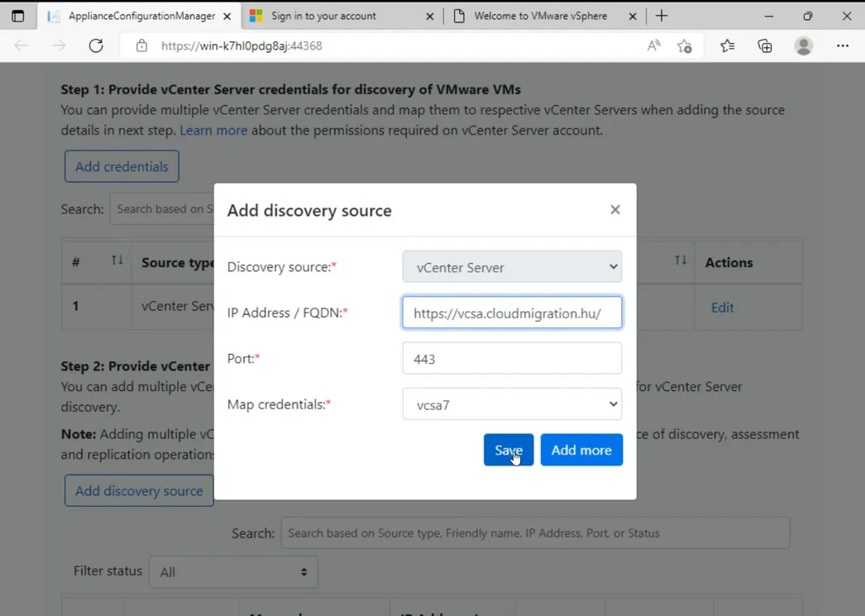
Task: Click the browser forward arrow
Action: tap(59, 45)
